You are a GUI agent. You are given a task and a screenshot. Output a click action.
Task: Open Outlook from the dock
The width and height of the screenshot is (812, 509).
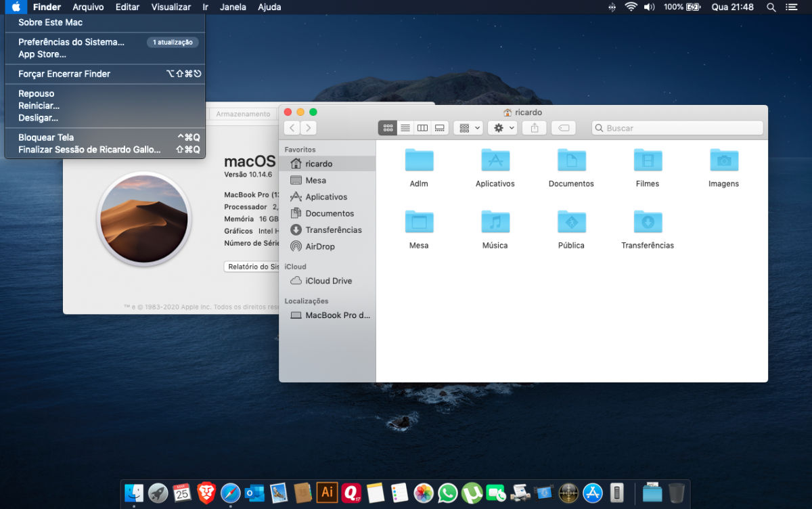(254, 493)
